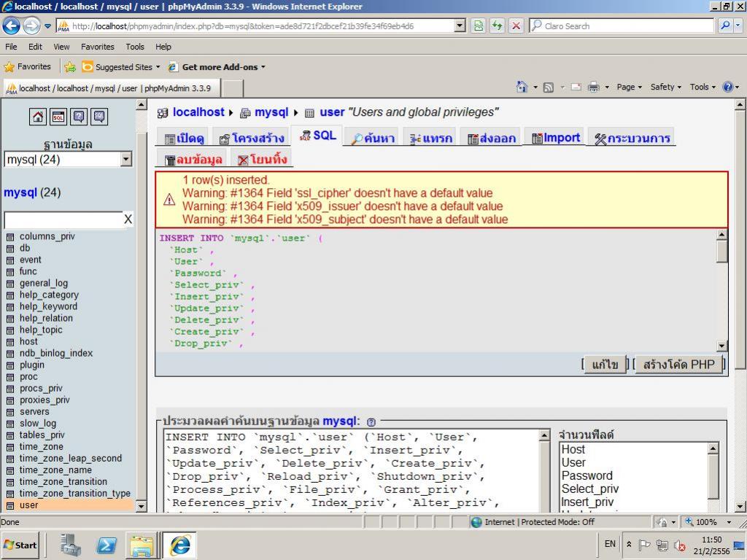
Task: Click the Start button
Action: (x=20, y=545)
